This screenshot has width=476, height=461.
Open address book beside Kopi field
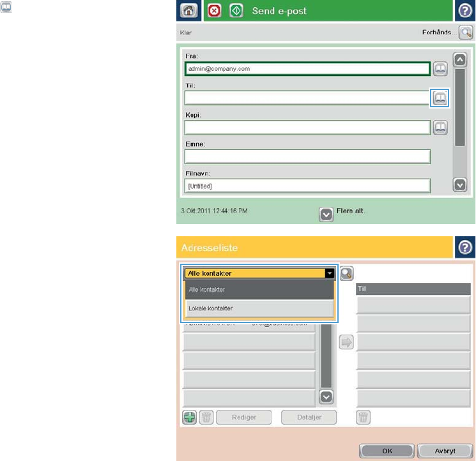click(x=440, y=128)
